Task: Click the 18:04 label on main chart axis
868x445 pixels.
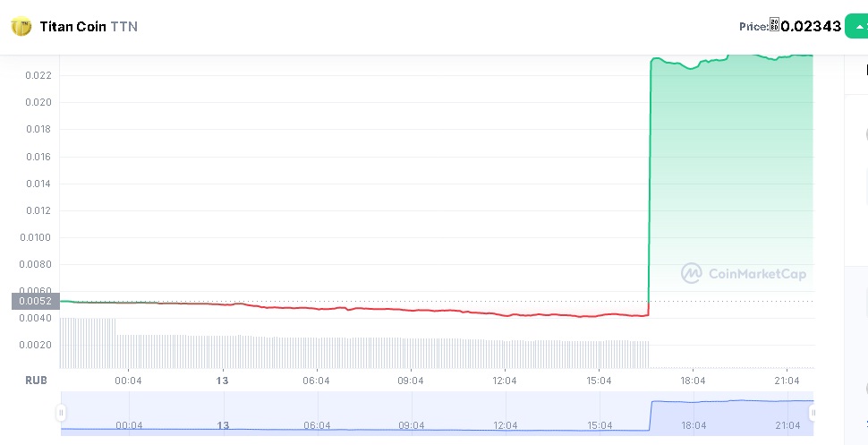Action: [694, 381]
